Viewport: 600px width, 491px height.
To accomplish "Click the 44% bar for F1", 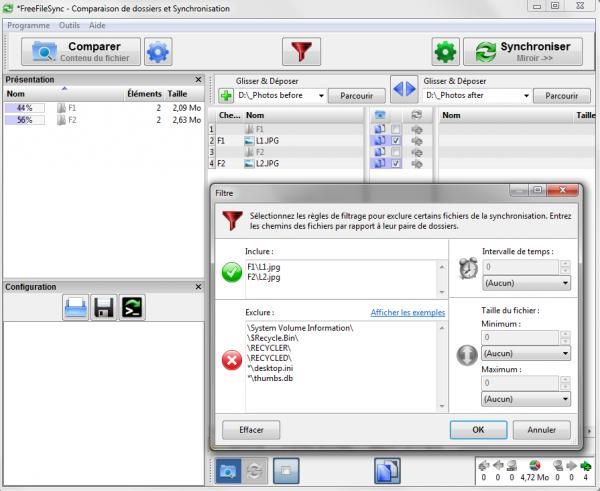I will point(24,108).
